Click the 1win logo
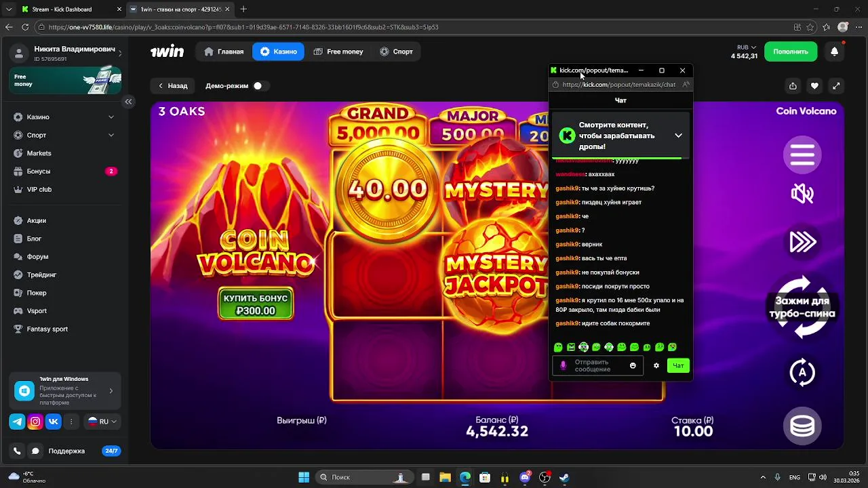868x488 pixels. tap(167, 52)
